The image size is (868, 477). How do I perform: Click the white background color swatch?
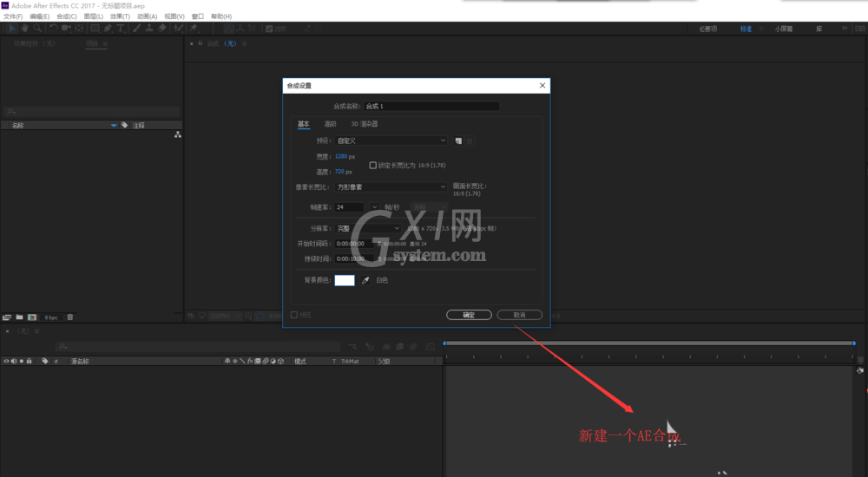point(345,280)
